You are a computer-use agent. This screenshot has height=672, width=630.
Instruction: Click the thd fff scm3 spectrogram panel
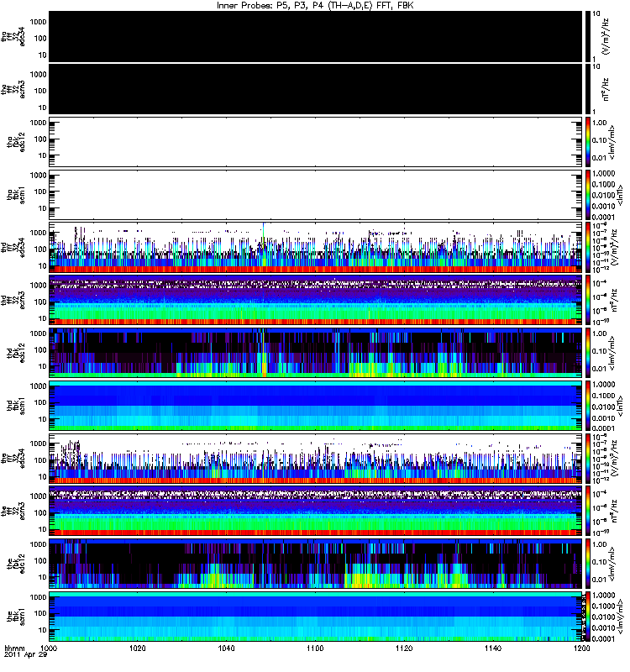315,300
